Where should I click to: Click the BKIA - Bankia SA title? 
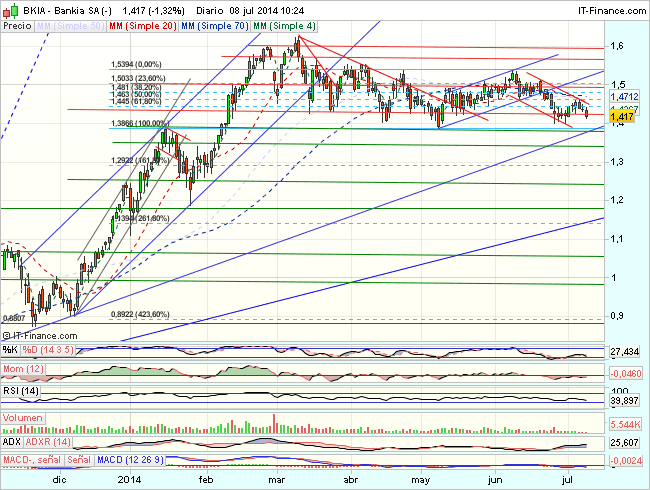[x=62, y=8]
